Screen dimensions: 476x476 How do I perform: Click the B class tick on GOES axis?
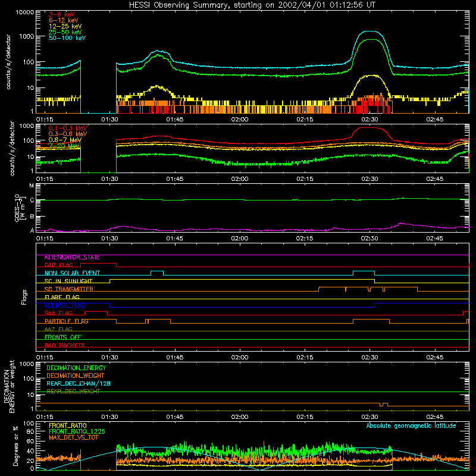(x=32, y=217)
